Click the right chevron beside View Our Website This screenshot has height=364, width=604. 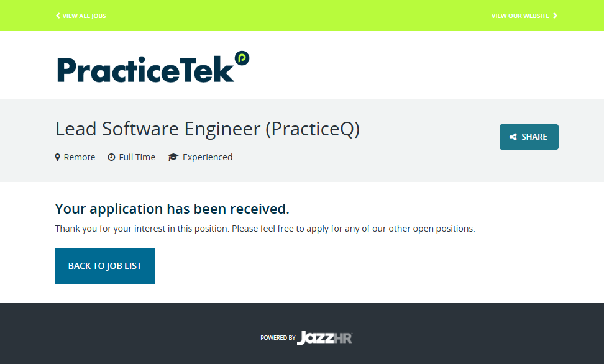(x=556, y=16)
